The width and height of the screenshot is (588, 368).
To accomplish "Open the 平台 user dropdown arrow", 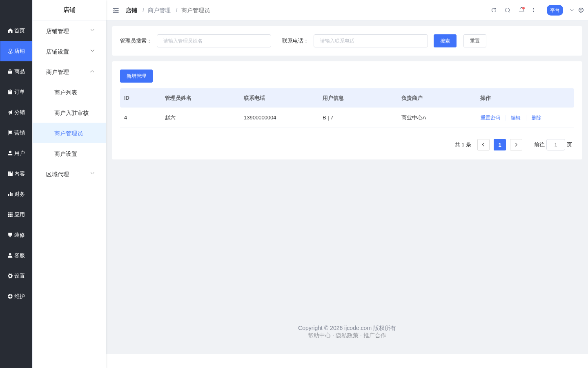I will click(x=572, y=10).
